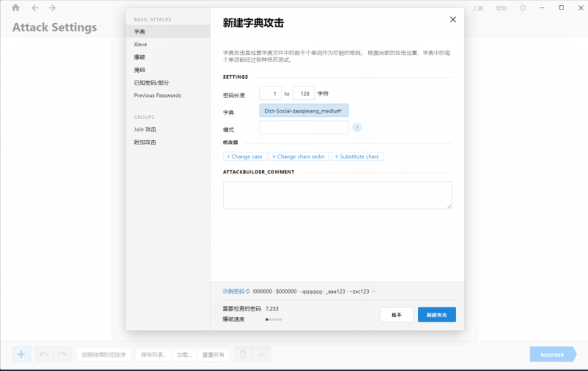Select Join 攻击 group
588x371 pixels.
pos(168,129)
